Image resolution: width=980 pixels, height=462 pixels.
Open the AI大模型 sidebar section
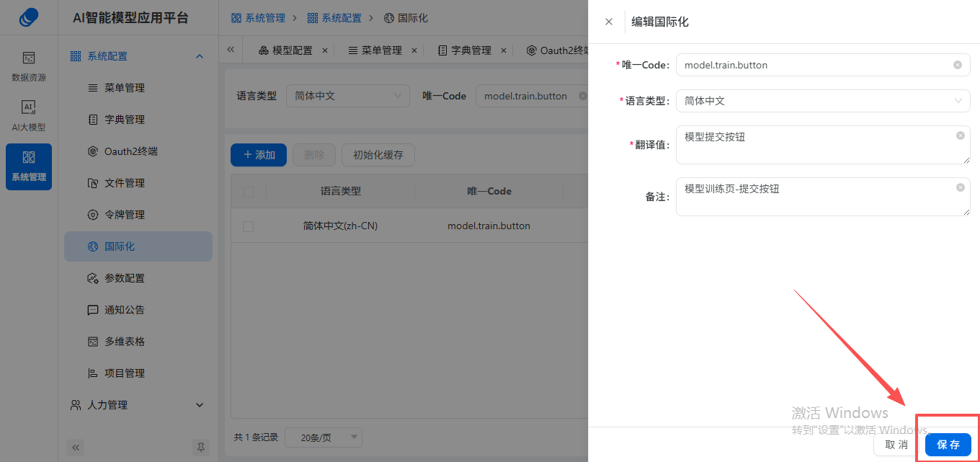pos(29,116)
